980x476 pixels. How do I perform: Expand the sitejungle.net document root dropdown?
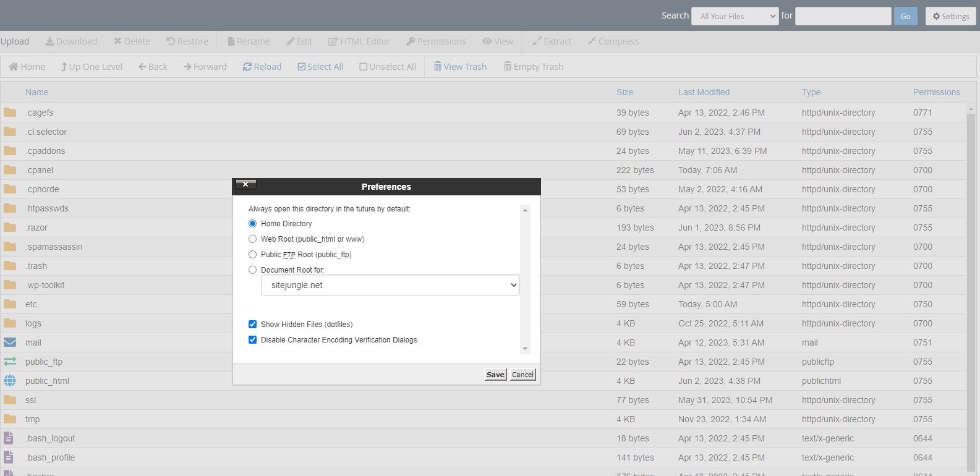(390, 285)
